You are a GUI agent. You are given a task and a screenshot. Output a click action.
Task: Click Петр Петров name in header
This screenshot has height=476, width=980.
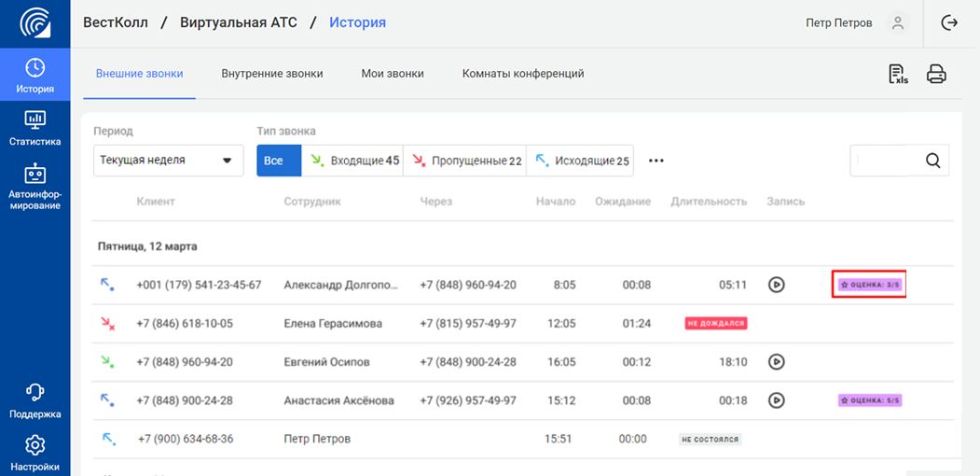(839, 23)
